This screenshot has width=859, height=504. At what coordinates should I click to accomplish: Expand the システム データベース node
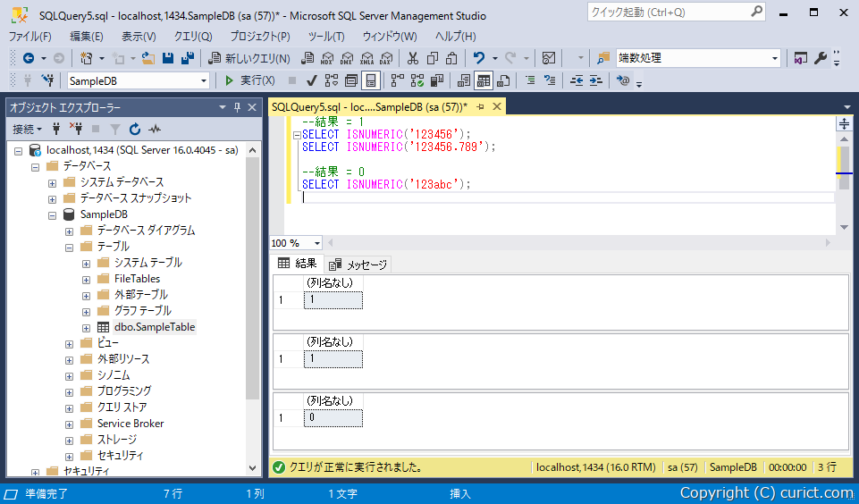(52, 182)
